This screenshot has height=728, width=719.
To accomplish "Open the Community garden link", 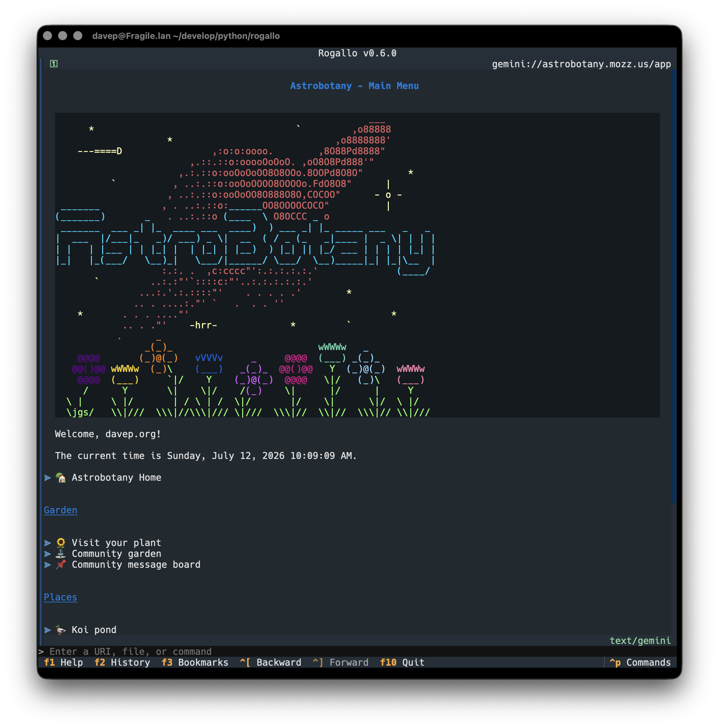I will click(x=116, y=554).
